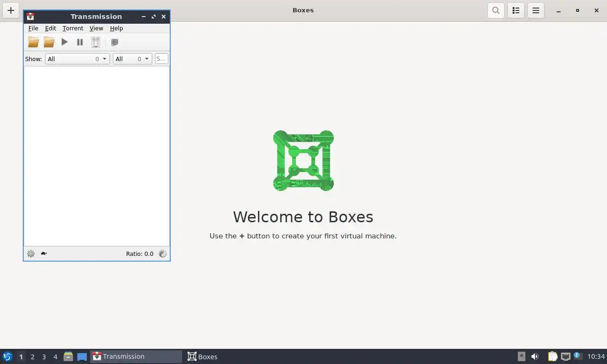
Task: Open the volume speaker tray icon
Action: pyautogui.click(x=535, y=356)
